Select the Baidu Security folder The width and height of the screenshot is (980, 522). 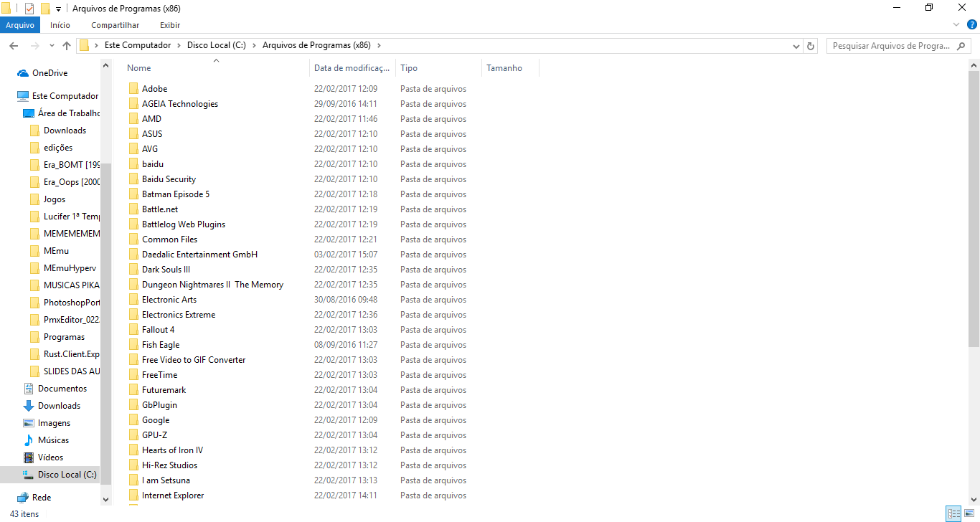[x=169, y=179]
